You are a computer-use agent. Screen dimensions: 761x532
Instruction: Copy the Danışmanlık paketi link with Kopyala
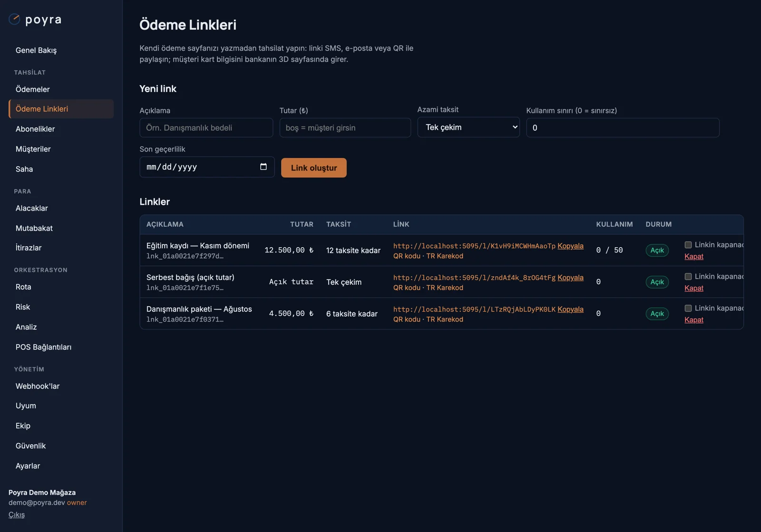570,309
